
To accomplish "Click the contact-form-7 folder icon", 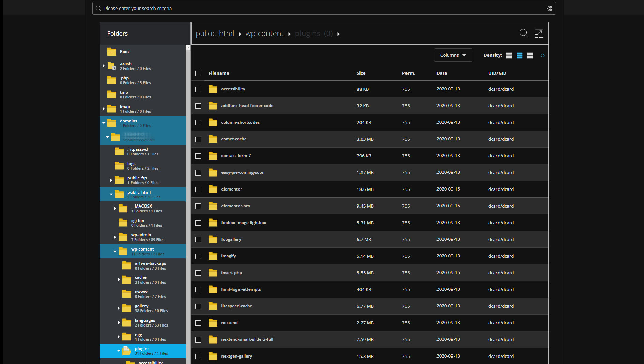I will pyautogui.click(x=213, y=156).
